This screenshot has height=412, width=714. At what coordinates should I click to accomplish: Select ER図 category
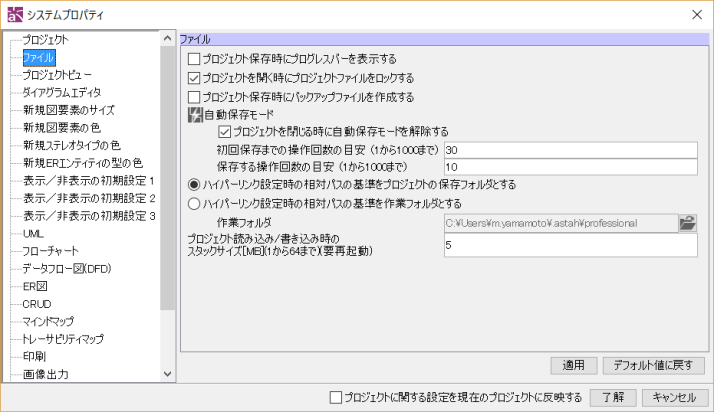(35, 286)
